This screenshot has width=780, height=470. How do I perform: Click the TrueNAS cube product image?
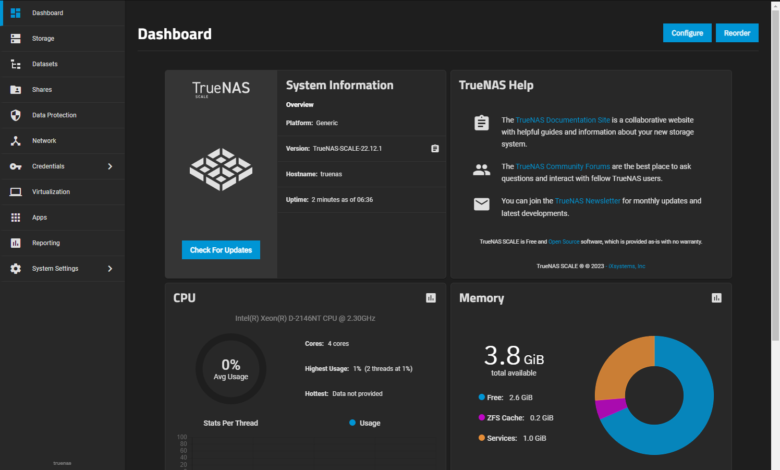[x=221, y=169]
